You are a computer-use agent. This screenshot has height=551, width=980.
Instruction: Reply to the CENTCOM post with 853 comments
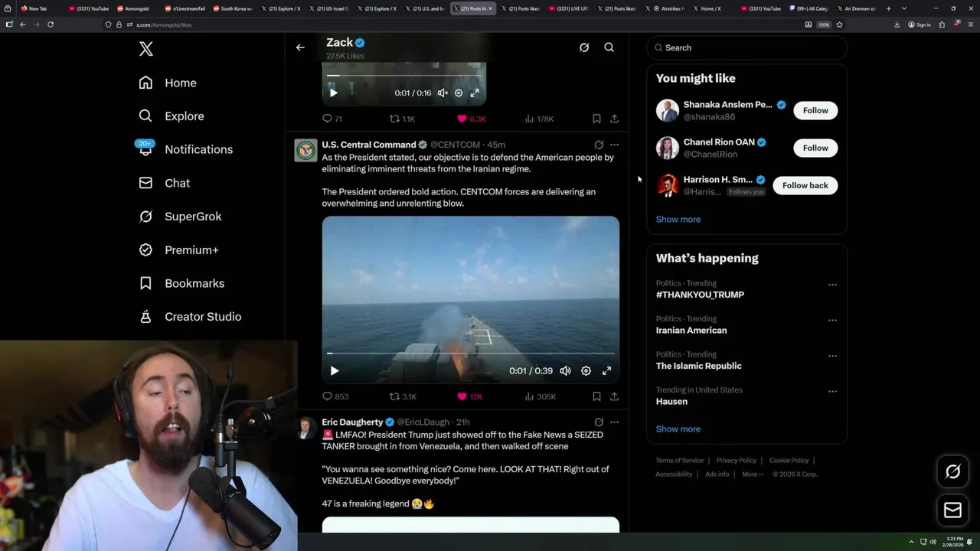335,396
